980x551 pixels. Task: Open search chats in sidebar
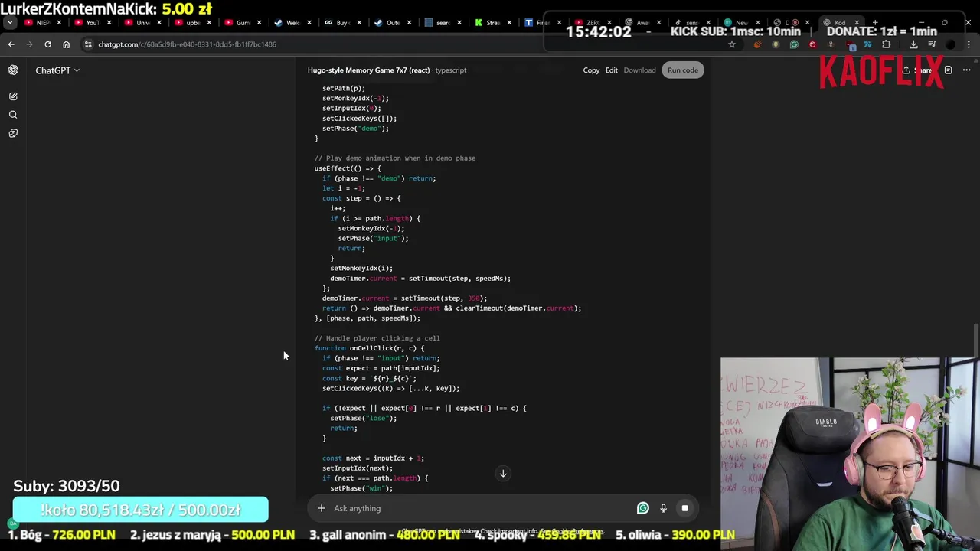click(x=13, y=115)
